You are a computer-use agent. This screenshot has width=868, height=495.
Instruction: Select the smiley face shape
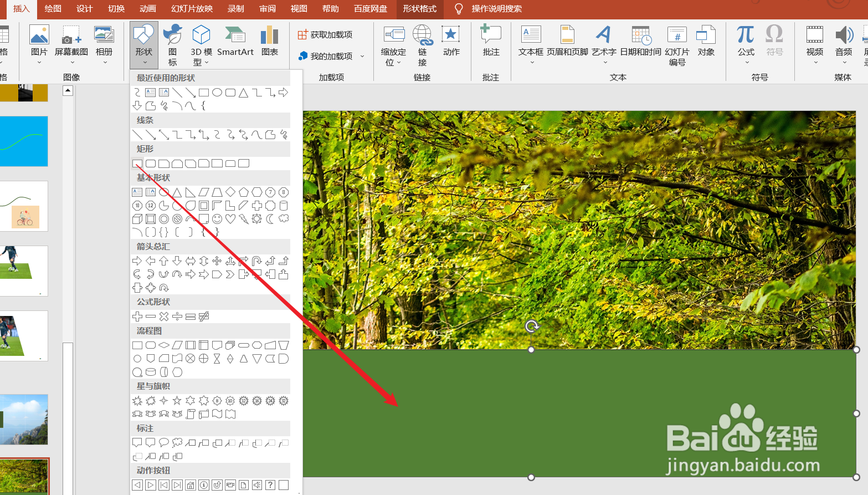(x=217, y=219)
